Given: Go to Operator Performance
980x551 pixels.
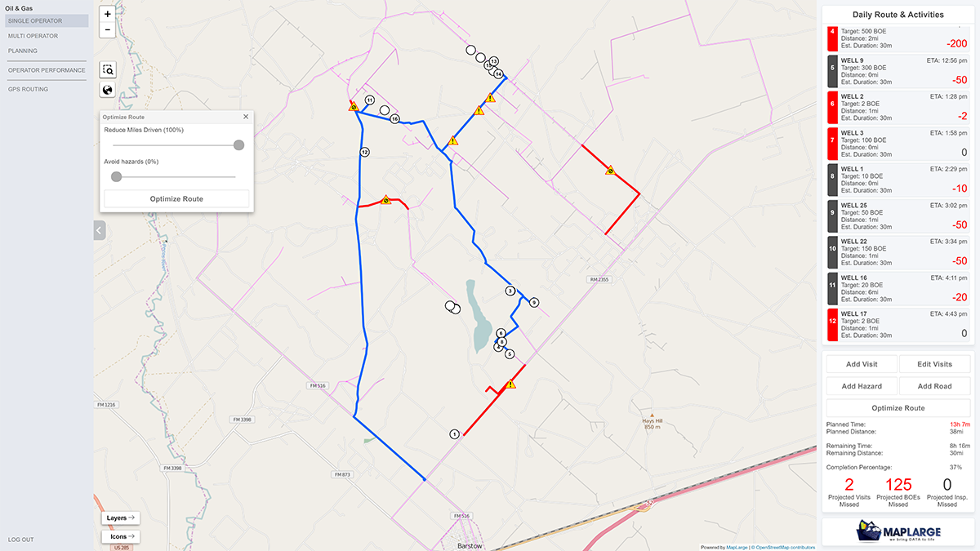Looking at the screenshot, I should pyautogui.click(x=47, y=70).
